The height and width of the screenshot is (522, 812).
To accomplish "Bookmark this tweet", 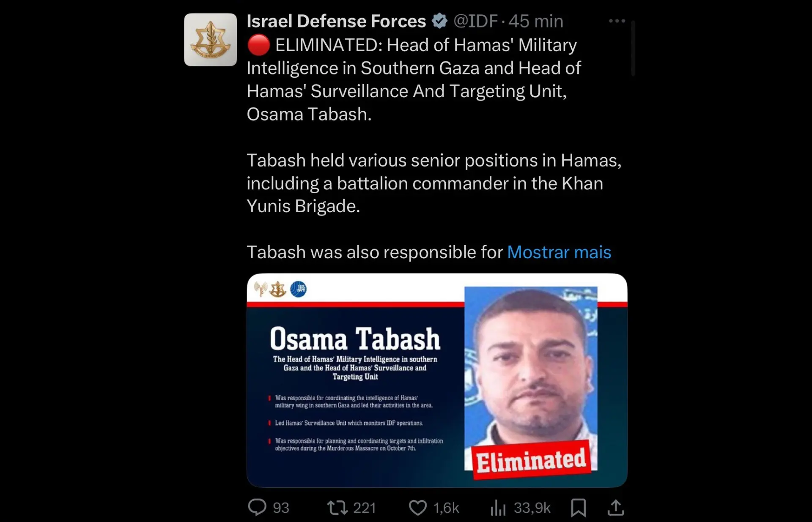I will click(x=578, y=507).
